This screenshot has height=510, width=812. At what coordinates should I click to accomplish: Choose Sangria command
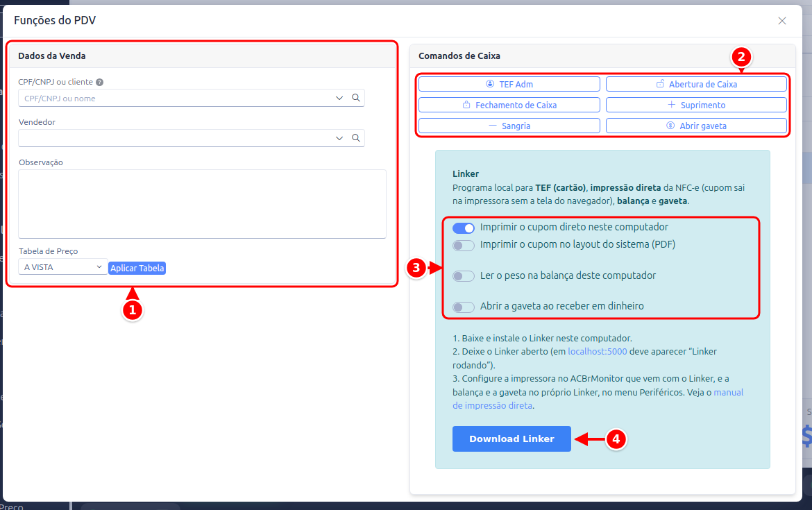509,126
